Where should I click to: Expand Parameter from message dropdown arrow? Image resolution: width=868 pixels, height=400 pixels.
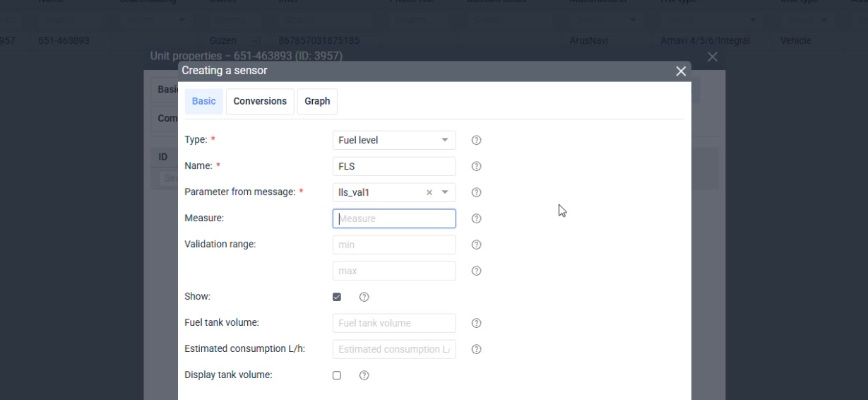445,192
